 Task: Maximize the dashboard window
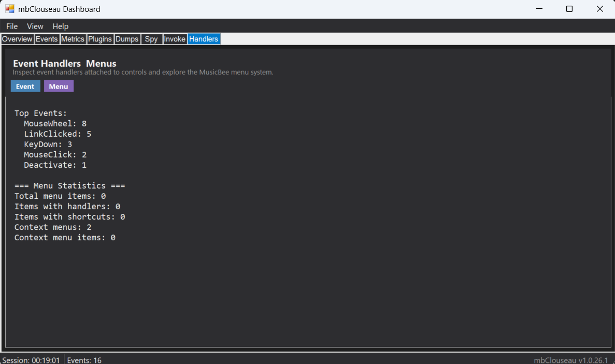pyautogui.click(x=569, y=9)
